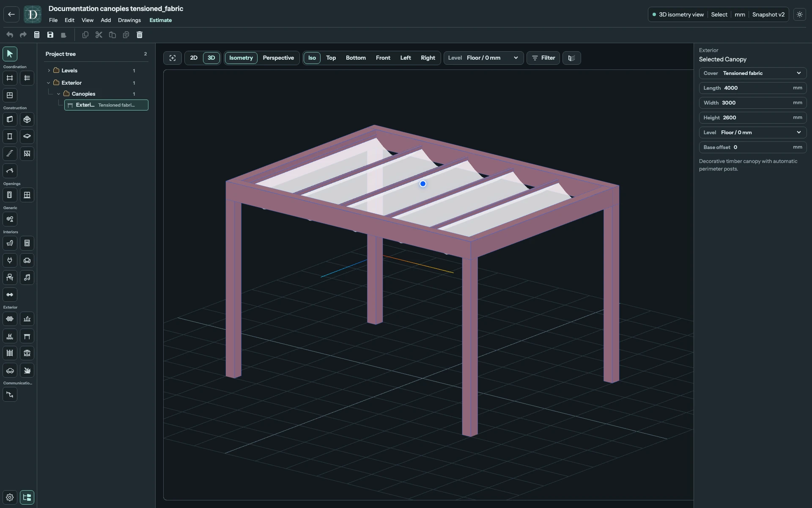812x508 pixels.
Task: Expand the Levels folder in project tree
Action: point(49,71)
